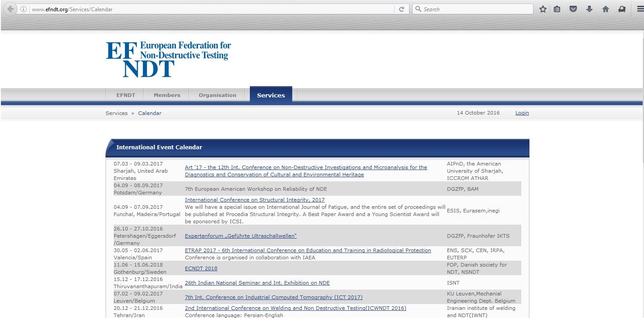
Task: Click the Services breadcrumb
Action: (x=116, y=113)
